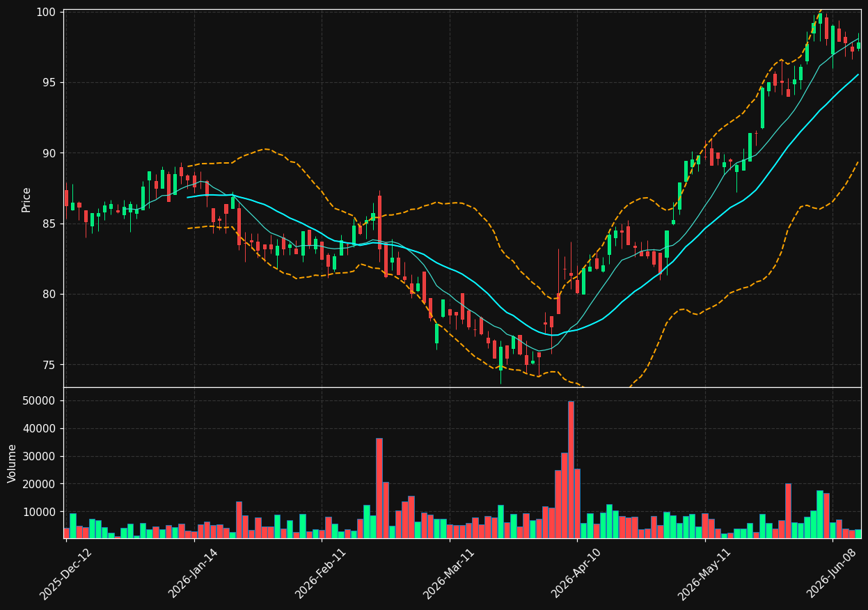The image size is (868, 610).
Task: Select the 100 price axis tick label
Action: tap(47, 12)
